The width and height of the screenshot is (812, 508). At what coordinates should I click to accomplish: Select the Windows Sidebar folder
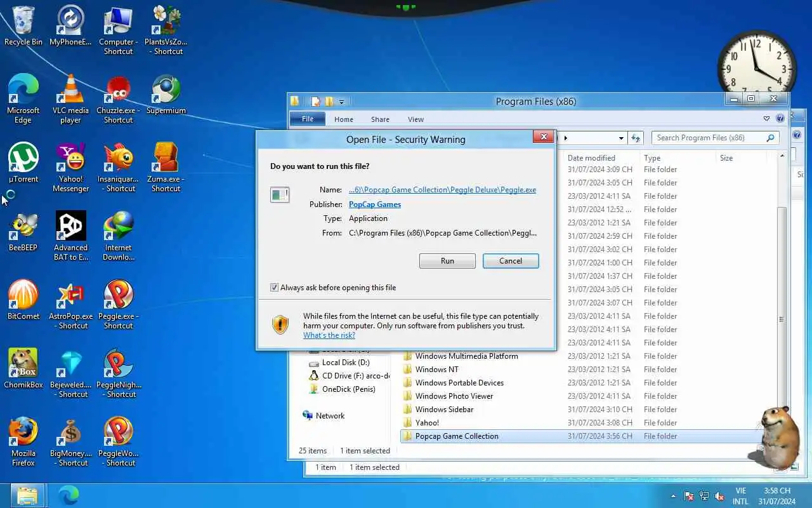point(444,410)
